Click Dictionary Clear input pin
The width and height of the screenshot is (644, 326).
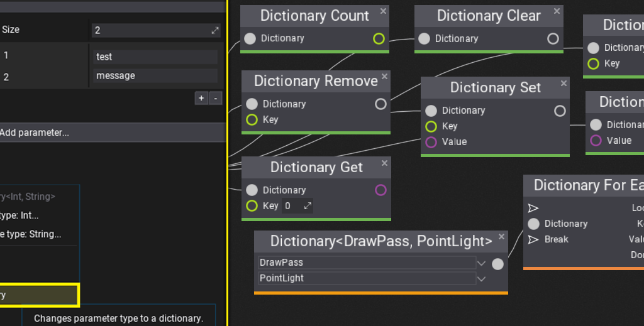point(425,38)
